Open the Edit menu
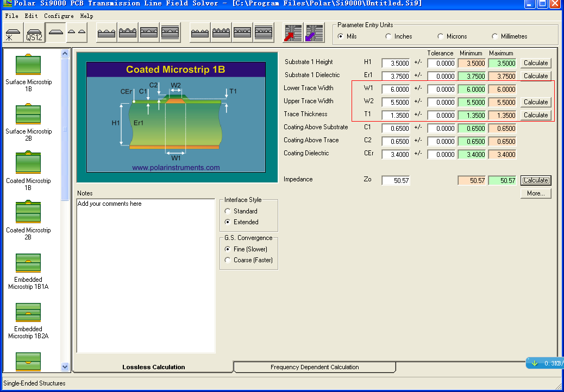Viewport: 564px width, 392px height. click(32, 16)
